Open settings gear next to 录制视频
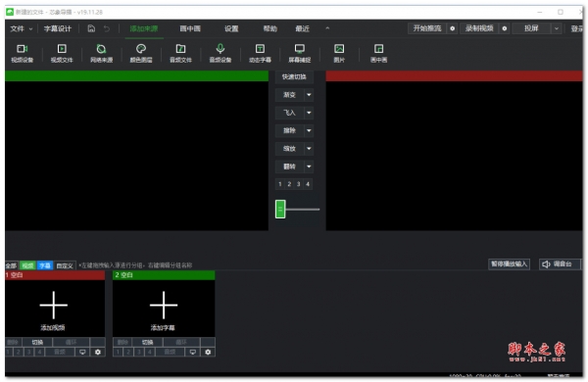 tap(505, 28)
